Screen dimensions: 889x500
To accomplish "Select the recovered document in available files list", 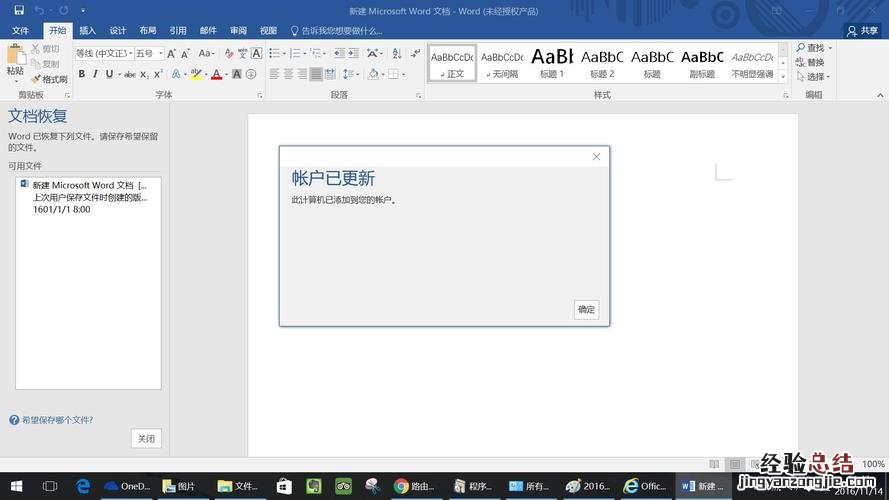I will click(x=90, y=197).
